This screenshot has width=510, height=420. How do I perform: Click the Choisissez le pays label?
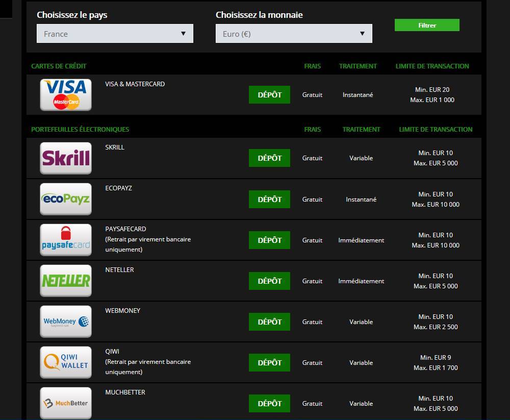coord(72,15)
